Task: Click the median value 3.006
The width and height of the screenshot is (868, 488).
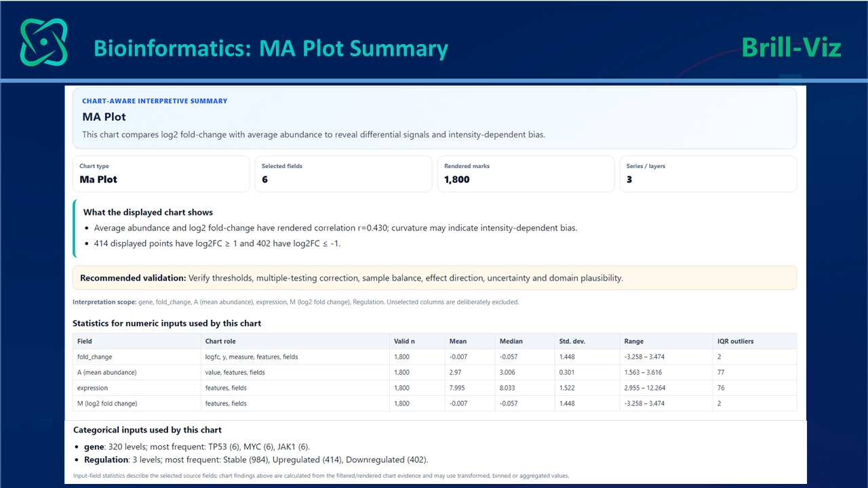Action: (x=509, y=372)
